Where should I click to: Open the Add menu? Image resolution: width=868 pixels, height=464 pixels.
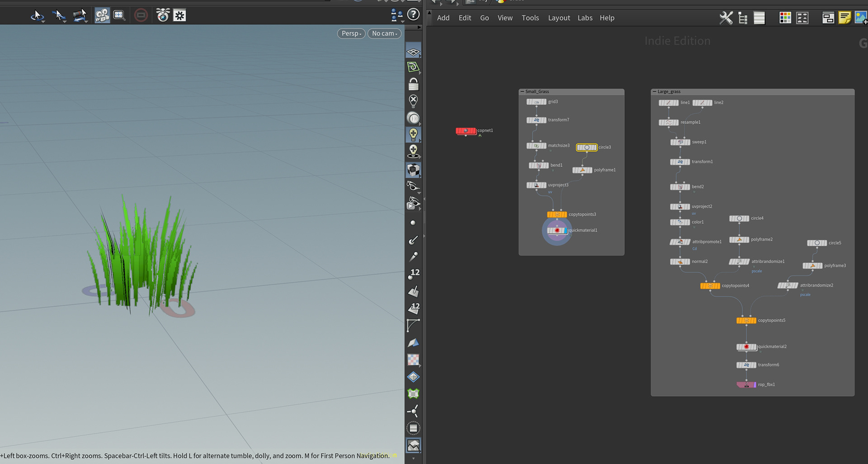tap(443, 18)
